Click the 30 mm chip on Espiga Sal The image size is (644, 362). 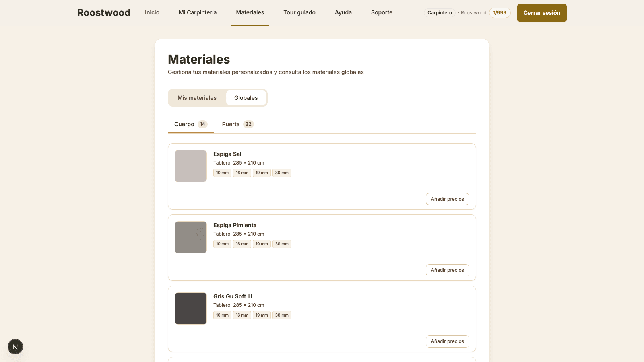coord(282,173)
